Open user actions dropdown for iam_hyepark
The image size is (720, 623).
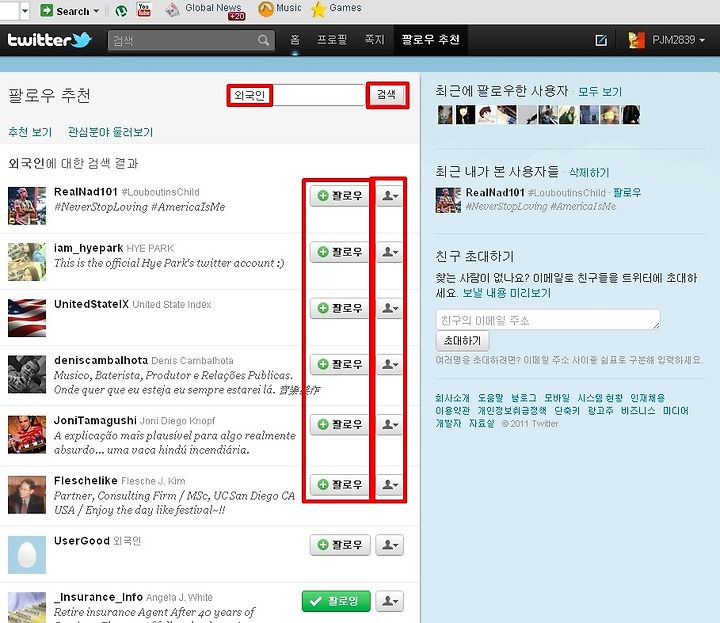point(390,252)
